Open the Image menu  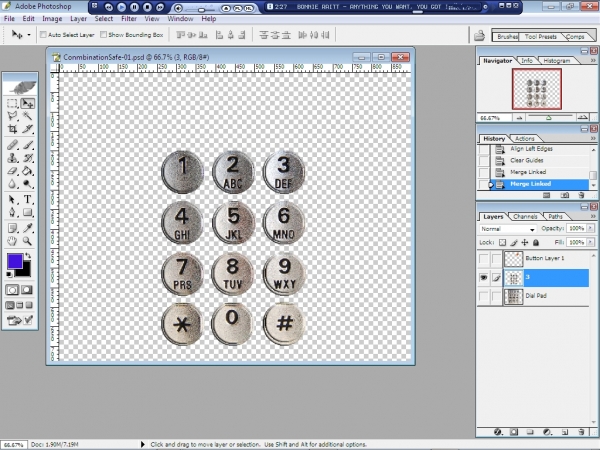pos(52,19)
